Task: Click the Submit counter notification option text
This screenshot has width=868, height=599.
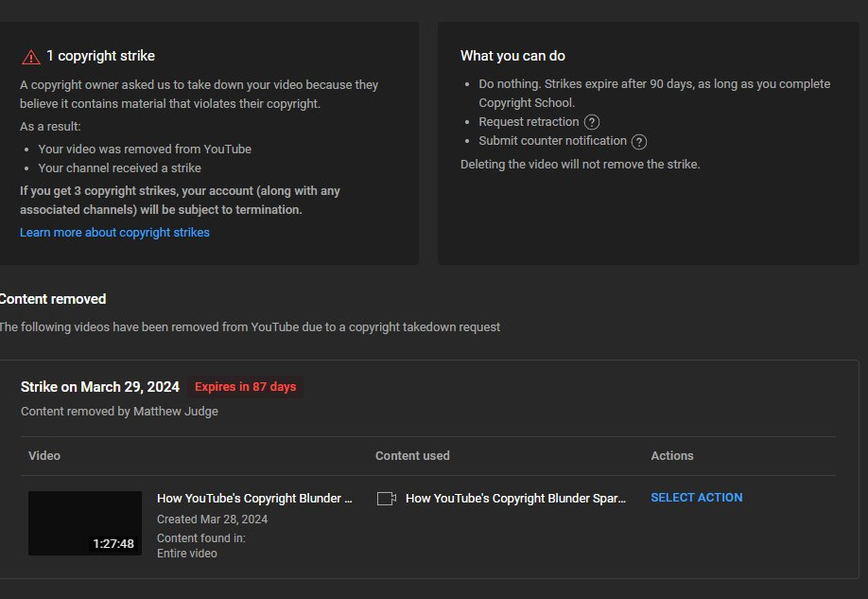Action: click(552, 141)
